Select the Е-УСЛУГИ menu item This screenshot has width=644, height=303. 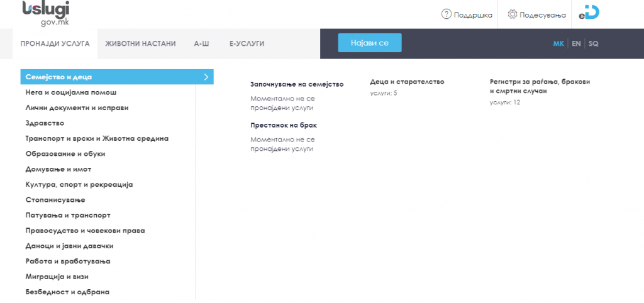click(x=247, y=44)
